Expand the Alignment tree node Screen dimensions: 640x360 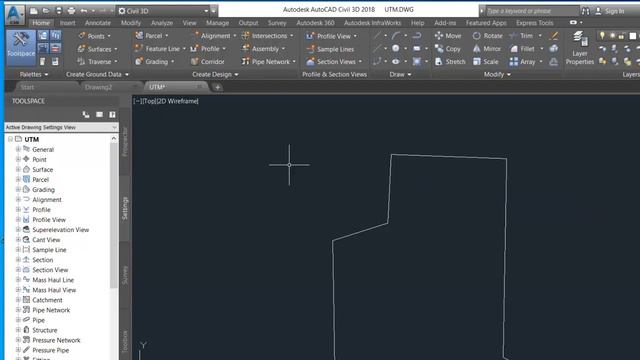[x=18, y=199]
